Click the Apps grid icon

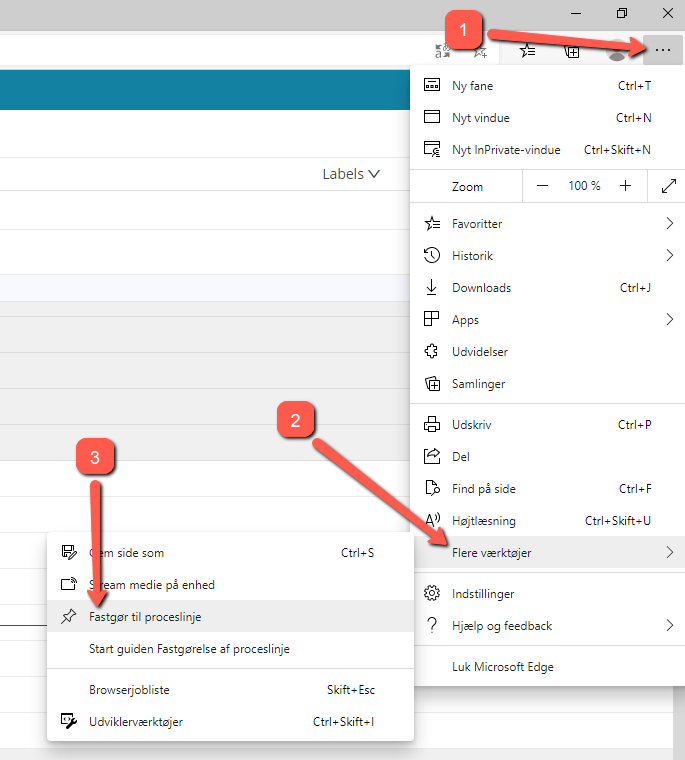pyautogui.click(x=431, y=319)
